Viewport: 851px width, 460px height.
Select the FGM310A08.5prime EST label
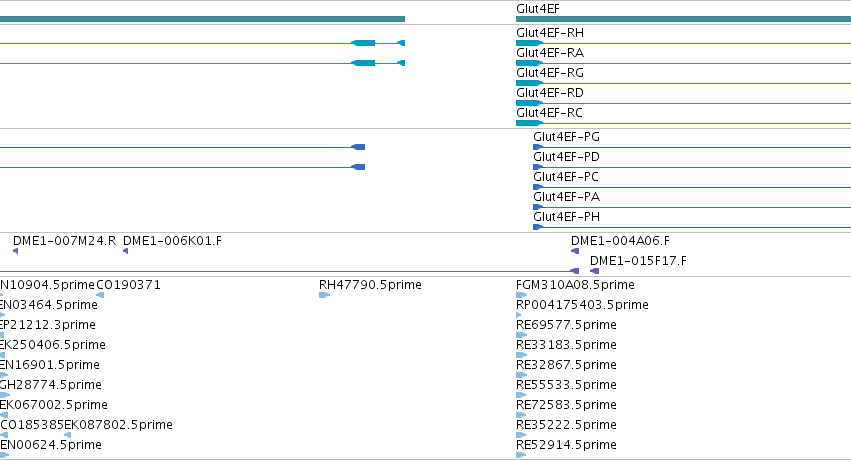[x=575, y=285]
